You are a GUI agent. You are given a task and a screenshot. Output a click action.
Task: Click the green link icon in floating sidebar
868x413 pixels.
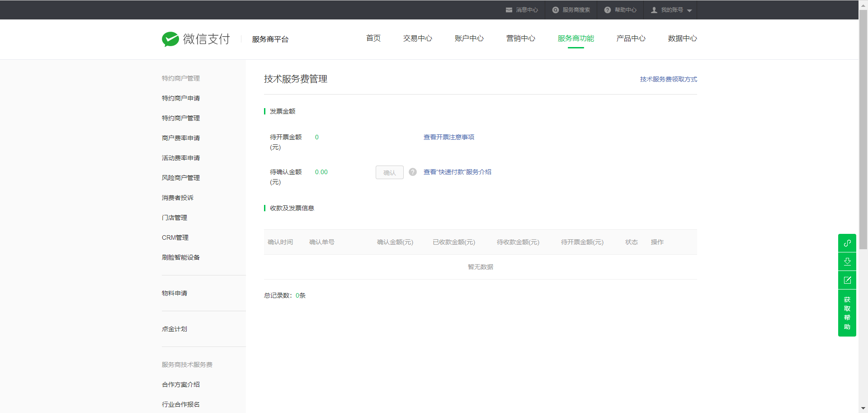click(x=847, y=243)
